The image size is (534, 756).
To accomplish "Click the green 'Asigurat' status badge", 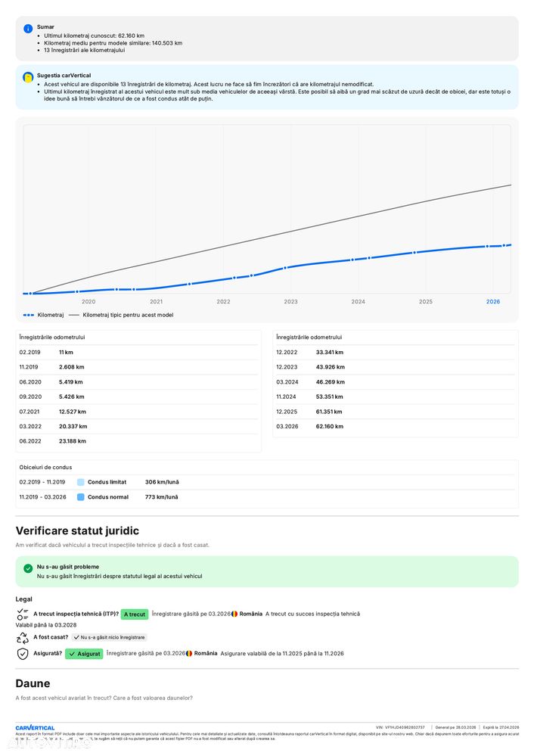I will (x=84, y=654).
